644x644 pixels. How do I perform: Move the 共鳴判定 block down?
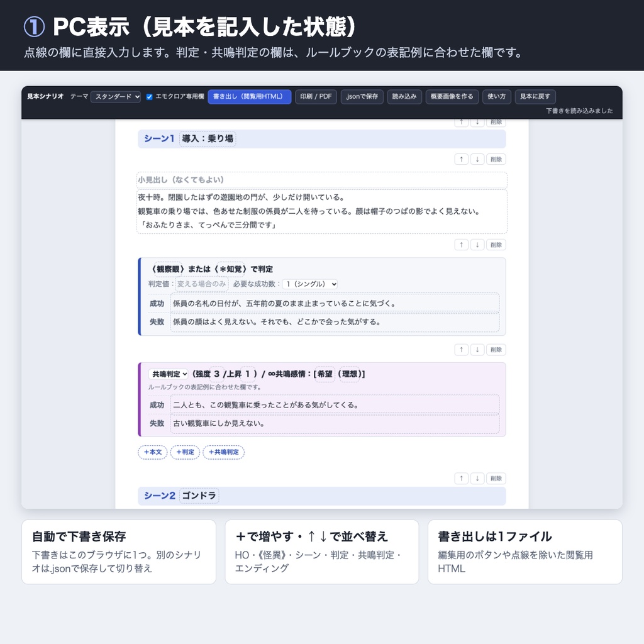pos(477,350)
